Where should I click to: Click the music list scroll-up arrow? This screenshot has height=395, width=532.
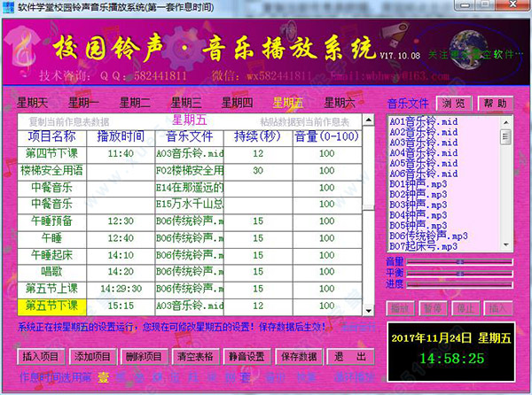pos(506,122)
